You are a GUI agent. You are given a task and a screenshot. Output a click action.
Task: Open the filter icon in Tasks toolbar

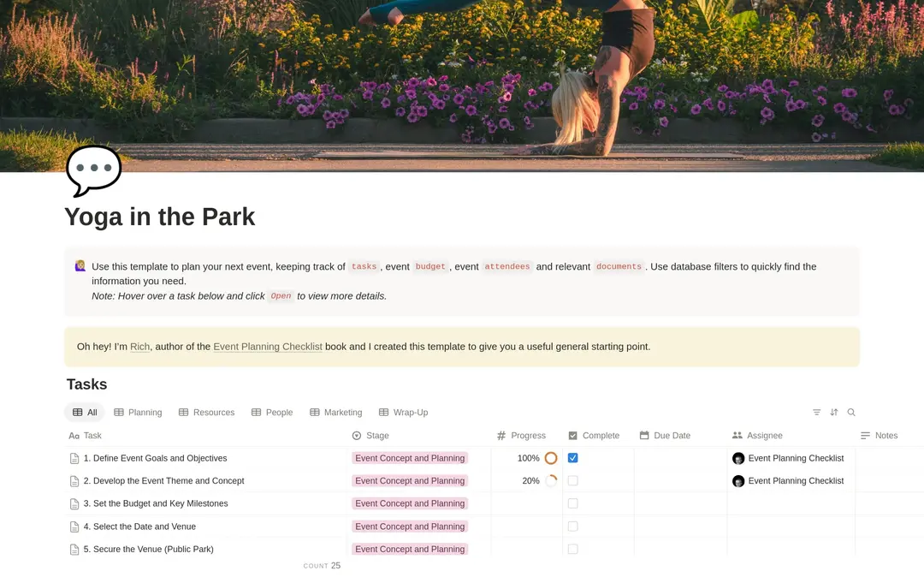[x=816, y=413]
